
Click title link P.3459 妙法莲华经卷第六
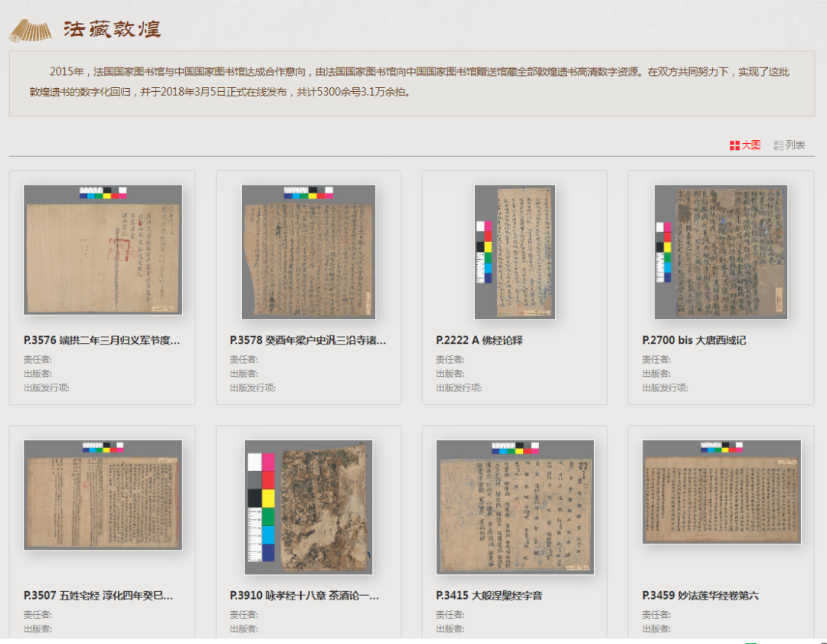pos(701,595)
